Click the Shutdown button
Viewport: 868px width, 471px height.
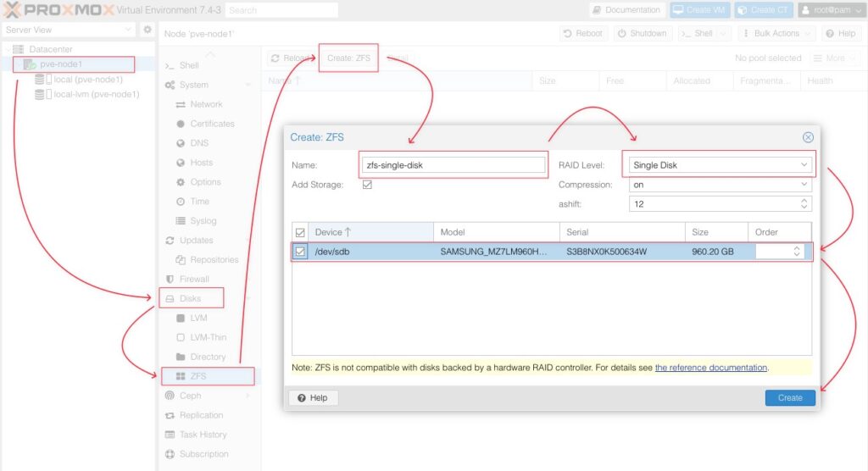click(x=643, y=34)
